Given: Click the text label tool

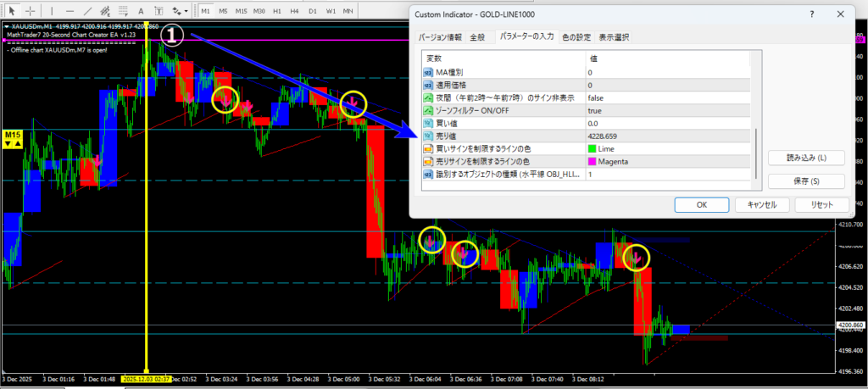Looking at the screenshot, I should 161,10.
